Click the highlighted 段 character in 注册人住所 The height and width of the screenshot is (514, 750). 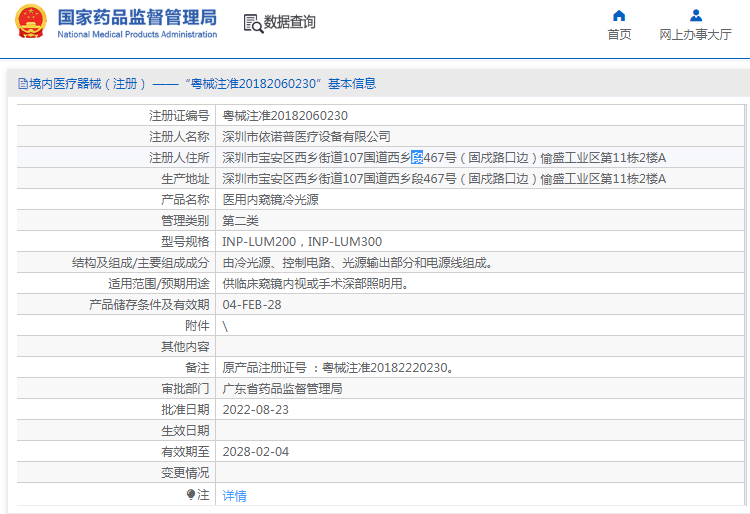pos(417,157)
